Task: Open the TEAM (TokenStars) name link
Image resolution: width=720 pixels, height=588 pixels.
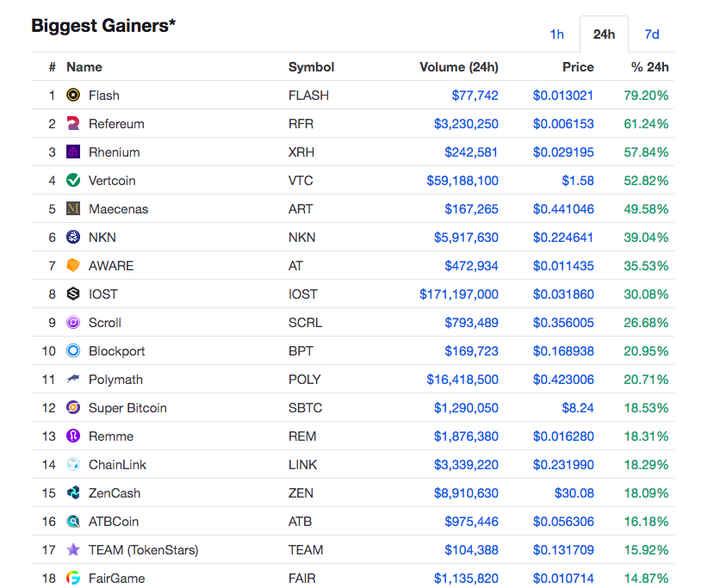Action: (144, 550)
